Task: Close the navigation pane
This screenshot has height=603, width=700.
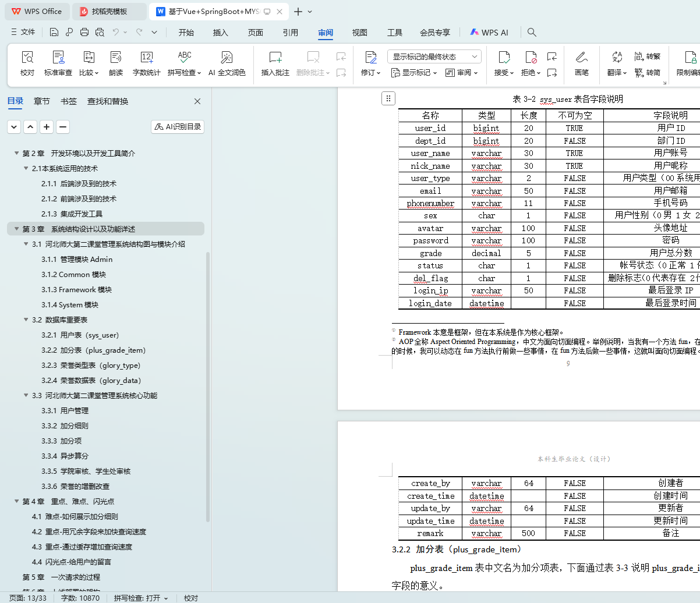Action: click(197, 101)
